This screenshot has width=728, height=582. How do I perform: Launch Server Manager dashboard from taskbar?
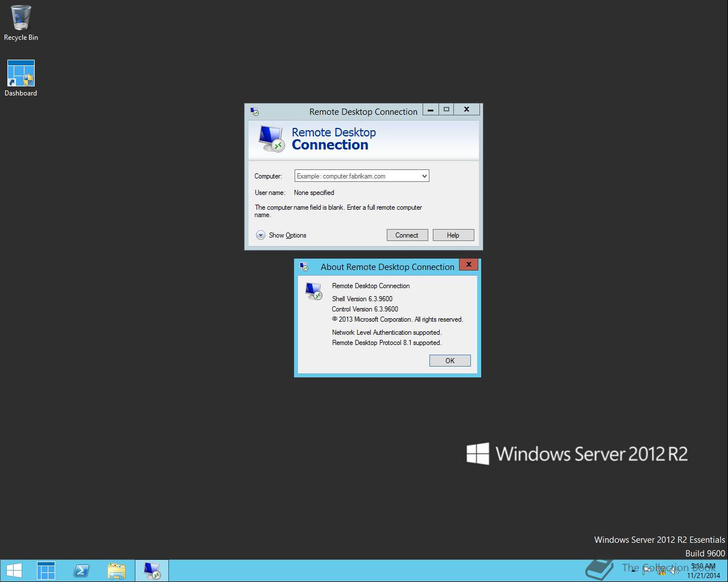pos(46,571)
